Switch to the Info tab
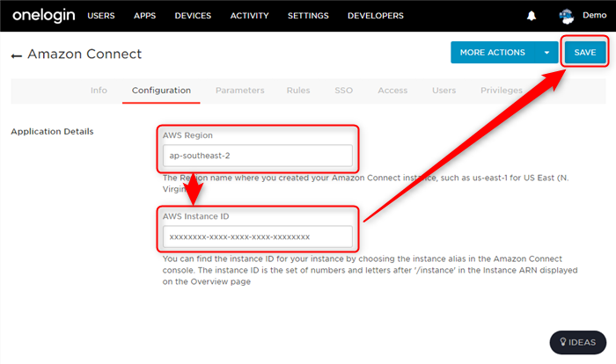616x364 pixels. tap(99, 91)
